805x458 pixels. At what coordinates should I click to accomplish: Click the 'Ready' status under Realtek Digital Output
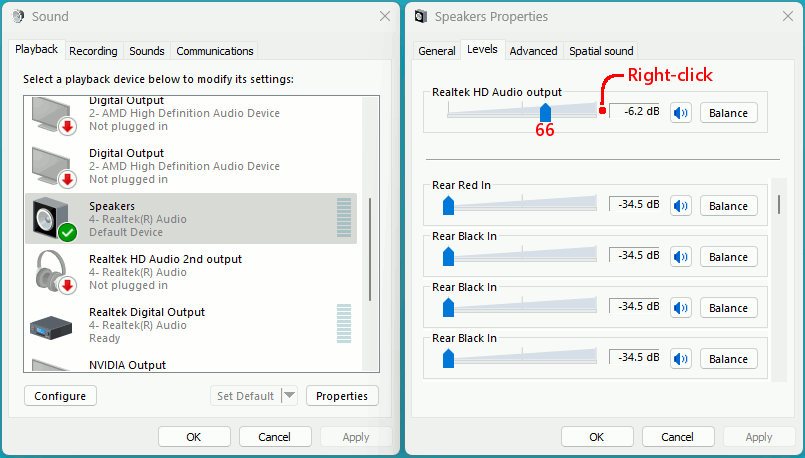(x=105, y=338)
